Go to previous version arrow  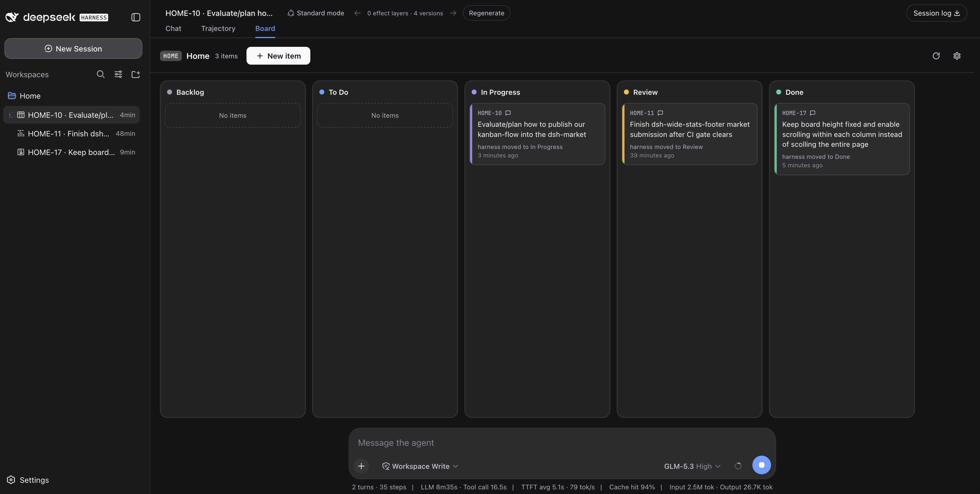point(357,13)
